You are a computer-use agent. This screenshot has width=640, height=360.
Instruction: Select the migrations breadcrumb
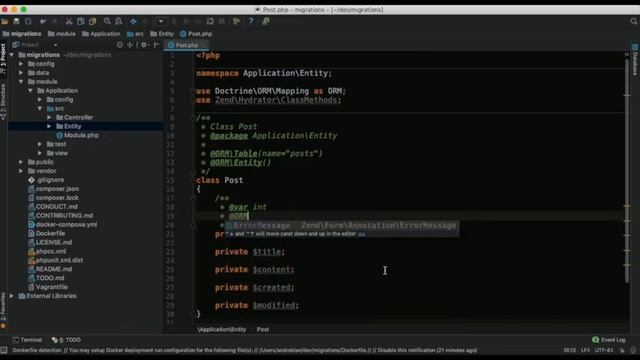tap(22, 34)
